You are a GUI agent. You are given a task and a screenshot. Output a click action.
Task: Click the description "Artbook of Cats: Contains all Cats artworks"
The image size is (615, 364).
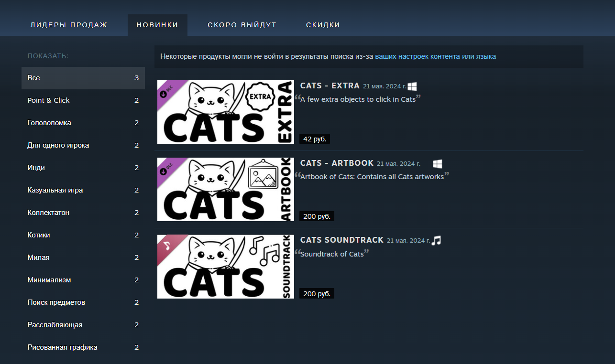click(372, 177)
